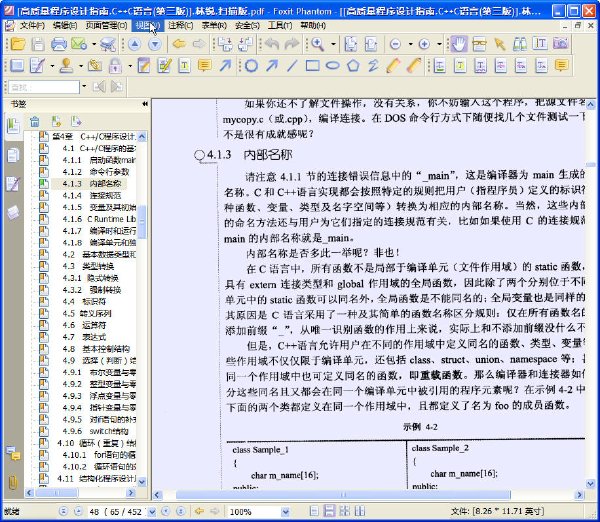Delete bookmark with the trash icon
Screen dimensions: 600x522
pyautogui.click(x=35, y=122)
